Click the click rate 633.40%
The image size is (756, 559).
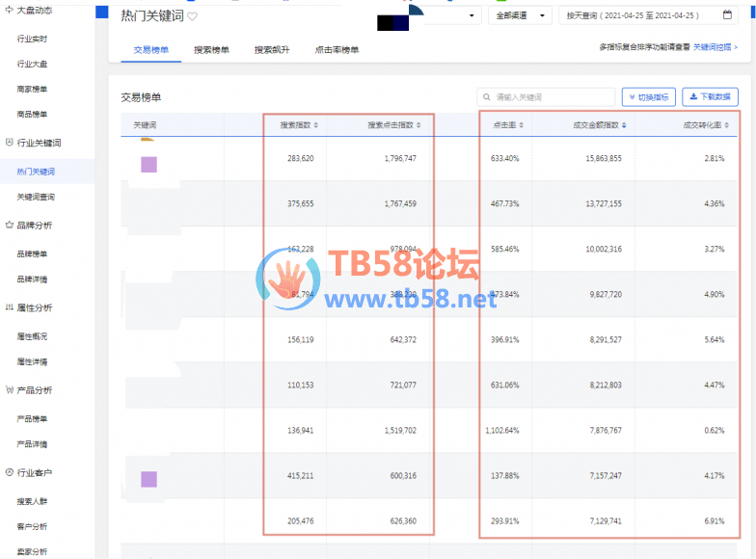pyautogui.click(x=505, y=158)
